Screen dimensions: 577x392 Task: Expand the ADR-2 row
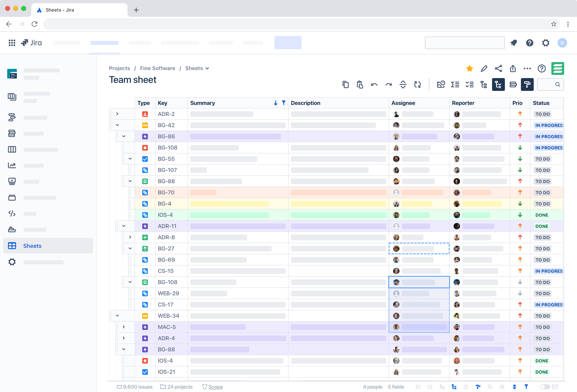[117, 114]
